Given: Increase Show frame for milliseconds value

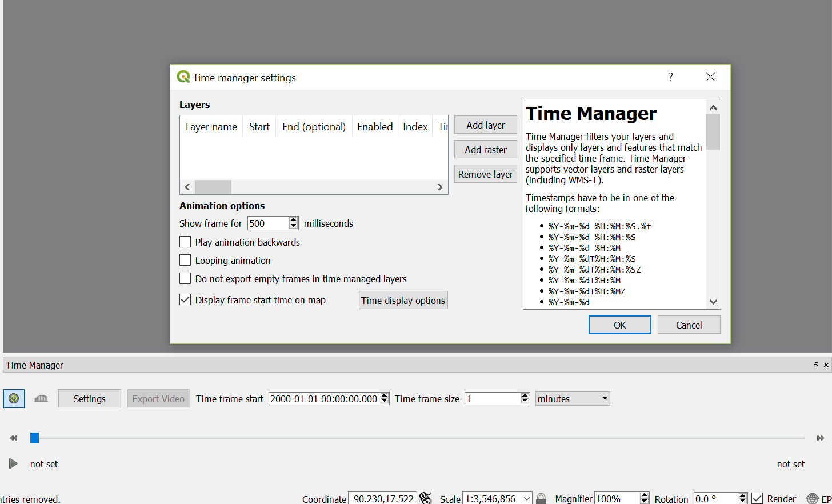Looking at the screenshot, I should 293,220.
